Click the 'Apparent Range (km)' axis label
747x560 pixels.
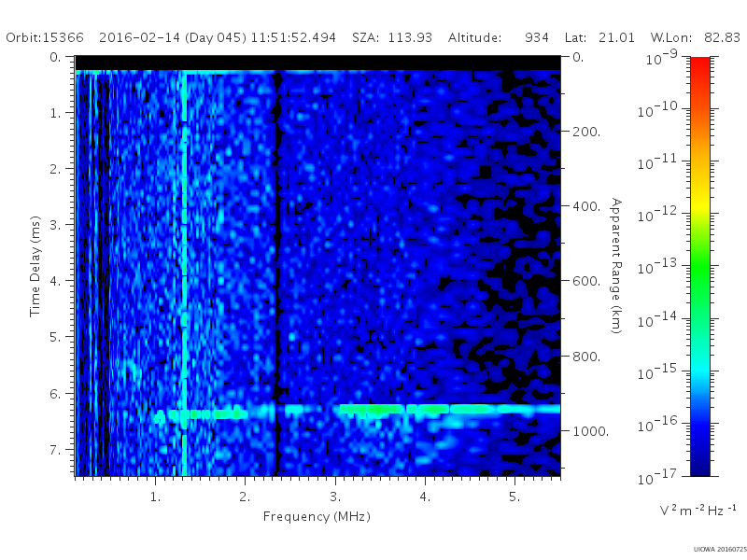616,266
